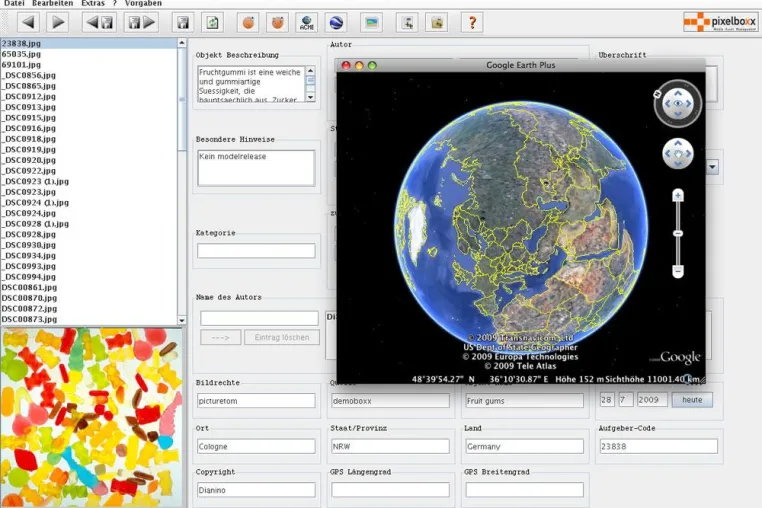Go to previous image with left arrow
The height and width of the screenshot is (508, 762).
(29, 22)
